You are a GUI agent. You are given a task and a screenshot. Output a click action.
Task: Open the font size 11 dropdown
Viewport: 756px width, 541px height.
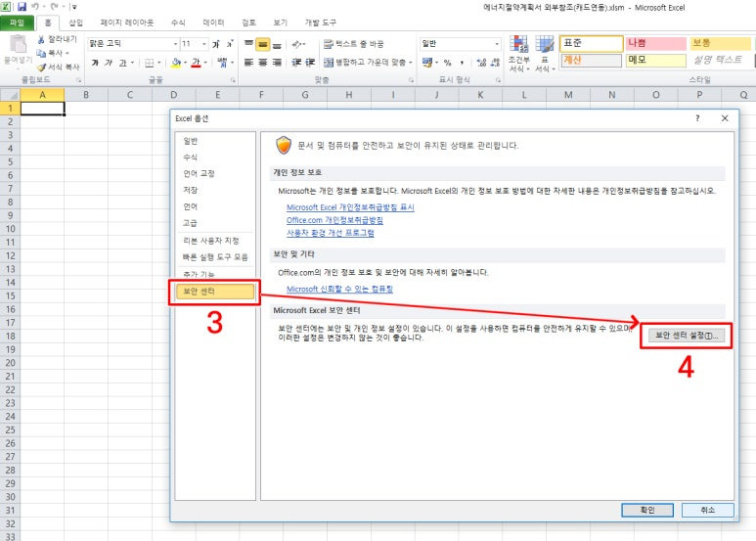pyautogui.click(x=204, y=44)
